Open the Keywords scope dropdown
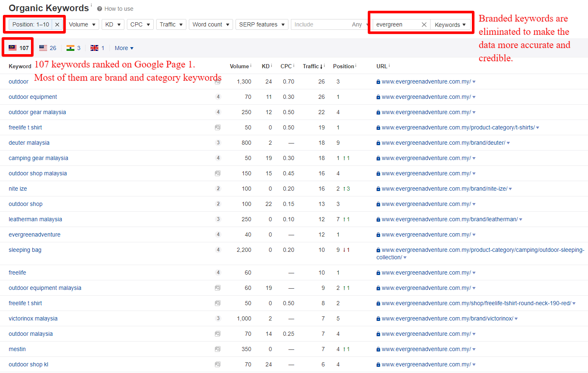 [x=450, y=25]
